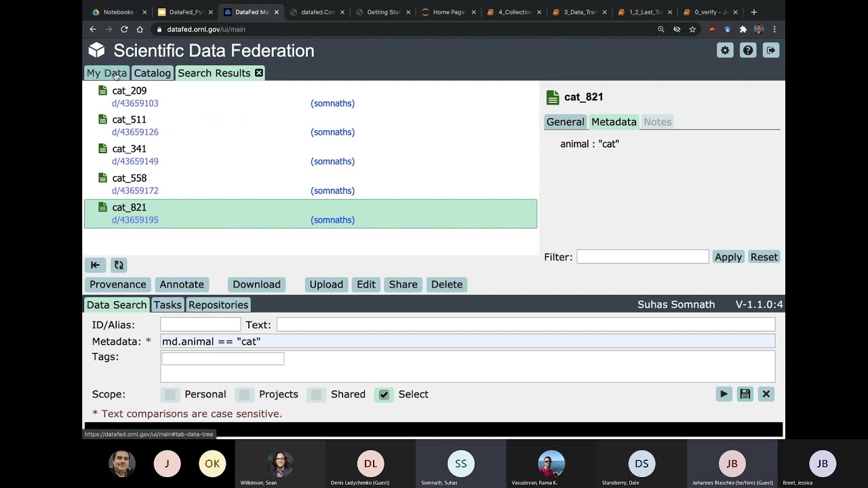Uncheck the Select scope checkbox

(384, 394)
